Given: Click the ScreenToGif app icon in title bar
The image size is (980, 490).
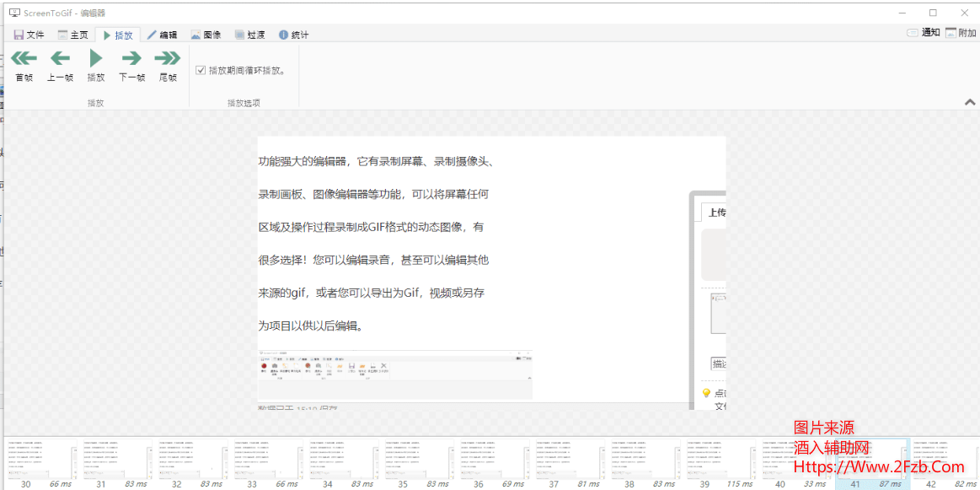Looking at the screenshot, I should [x=13, y=13].
